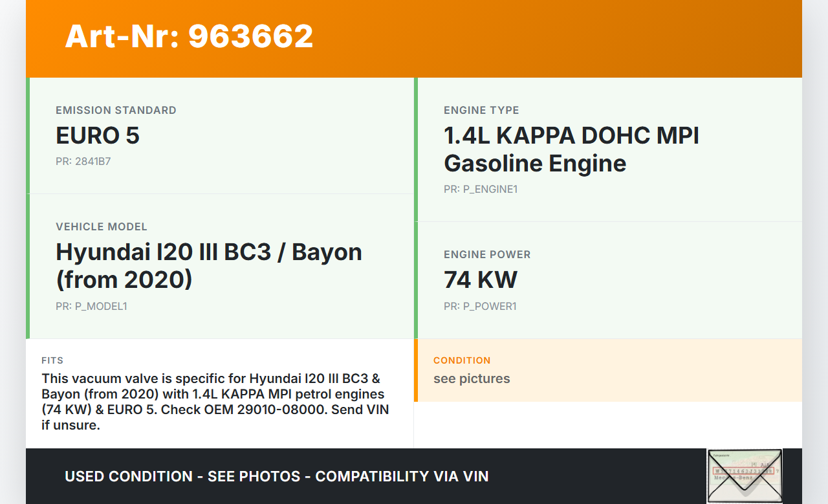This screenshot has height=504, width=828.
Task: Click the "see pictures" condition text
Action: point(472,378)
